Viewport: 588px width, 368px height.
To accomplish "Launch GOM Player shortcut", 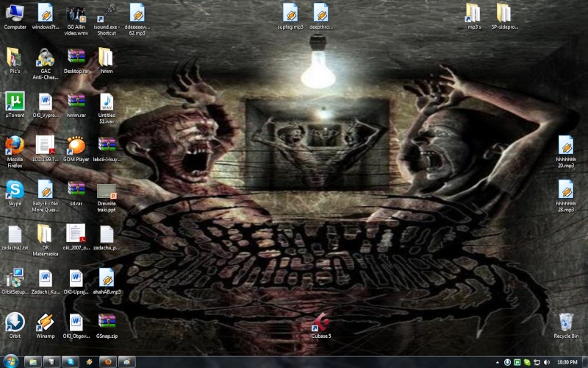I will tap(76, 149).
